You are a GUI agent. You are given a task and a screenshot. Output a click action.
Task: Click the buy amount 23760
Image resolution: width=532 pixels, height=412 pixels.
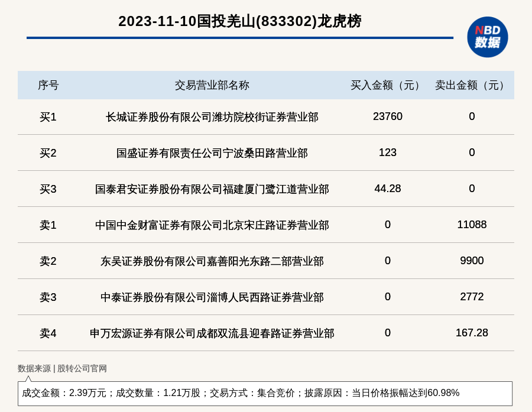tap(387, 116)
